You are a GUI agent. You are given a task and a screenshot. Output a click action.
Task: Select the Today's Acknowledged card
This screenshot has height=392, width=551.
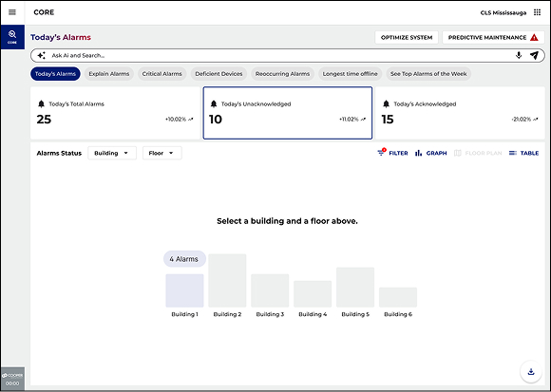click(x=460, y=113)
